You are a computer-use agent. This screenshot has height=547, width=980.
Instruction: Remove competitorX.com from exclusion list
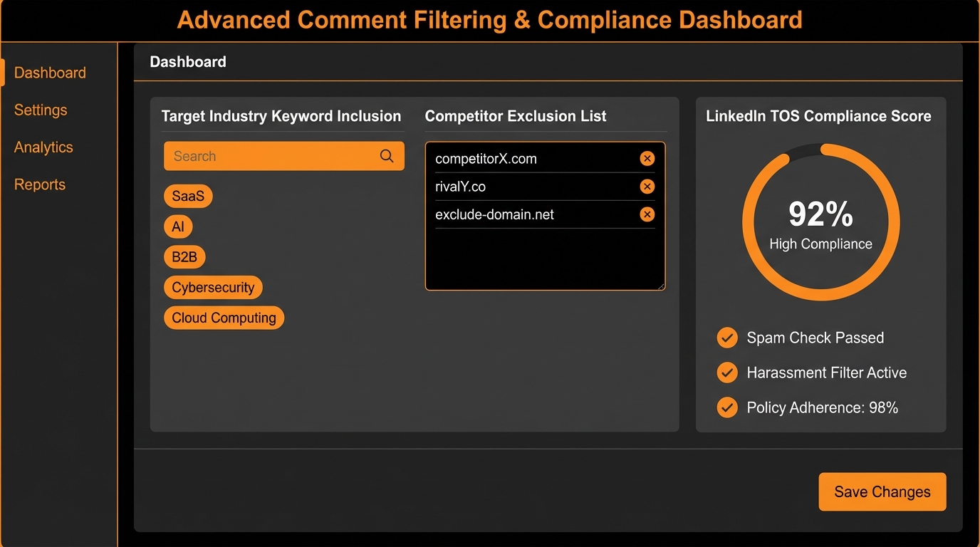click(647, 159)
